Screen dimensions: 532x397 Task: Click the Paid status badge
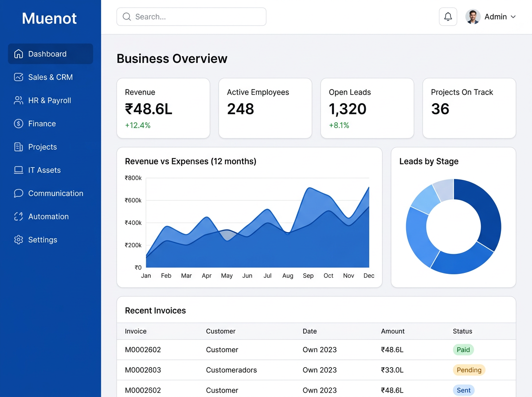click(x=463, y=350)
